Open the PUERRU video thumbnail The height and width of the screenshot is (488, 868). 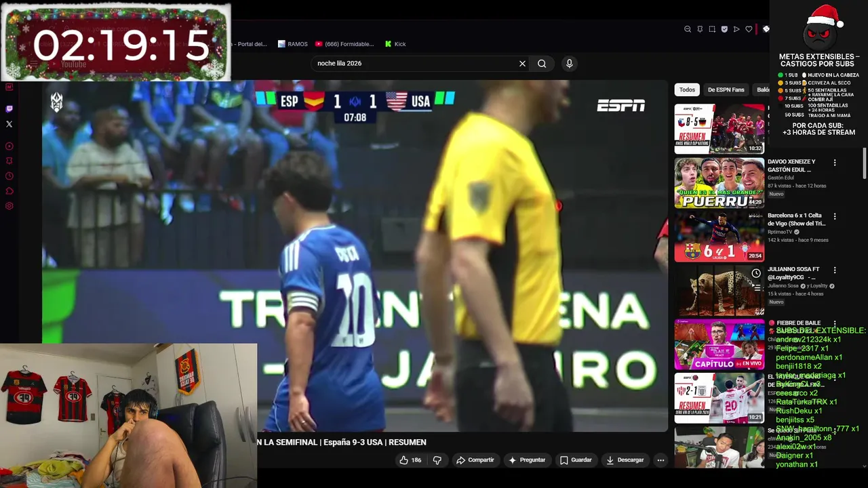[719, 182]
